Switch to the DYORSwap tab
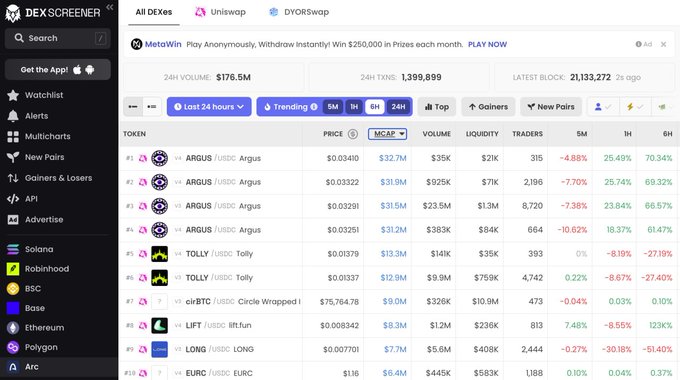This screenshot has width=680, height=380. (299, 12)
